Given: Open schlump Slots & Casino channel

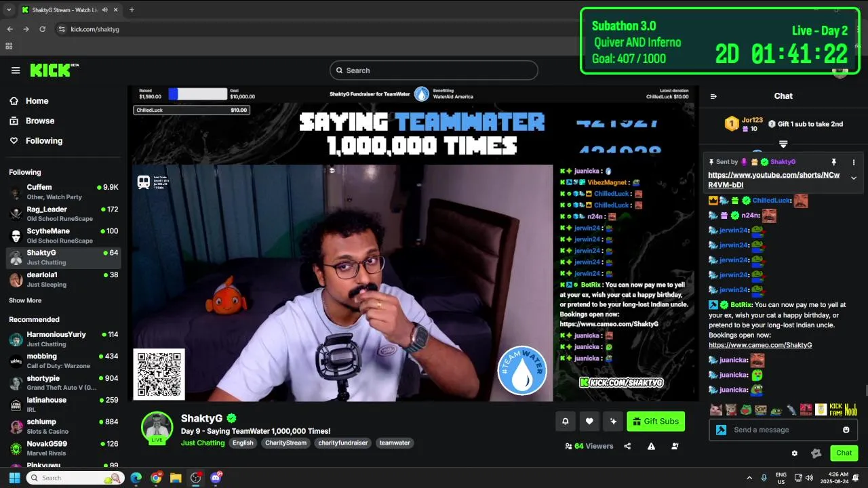Looking at the screenshot, I should pos(64,426).
